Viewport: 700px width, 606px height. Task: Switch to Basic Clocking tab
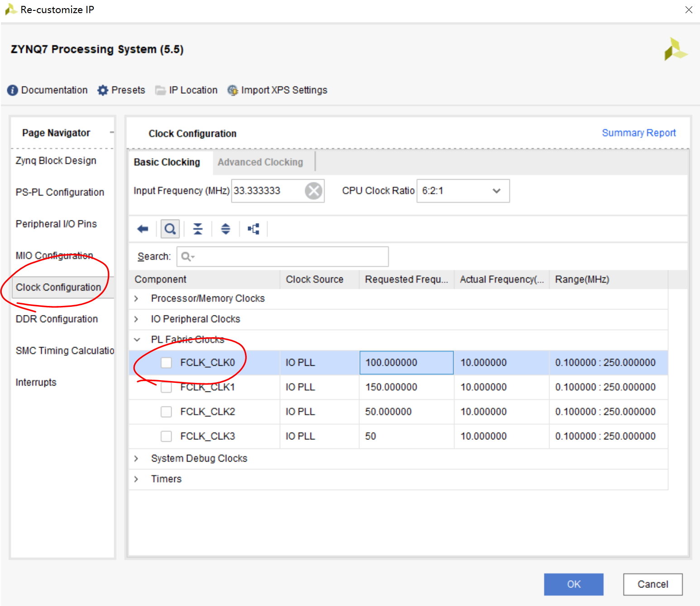(x=167, y=162)
